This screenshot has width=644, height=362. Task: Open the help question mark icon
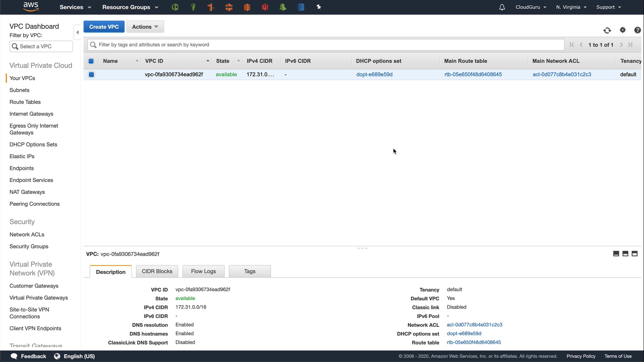[637, 30]
